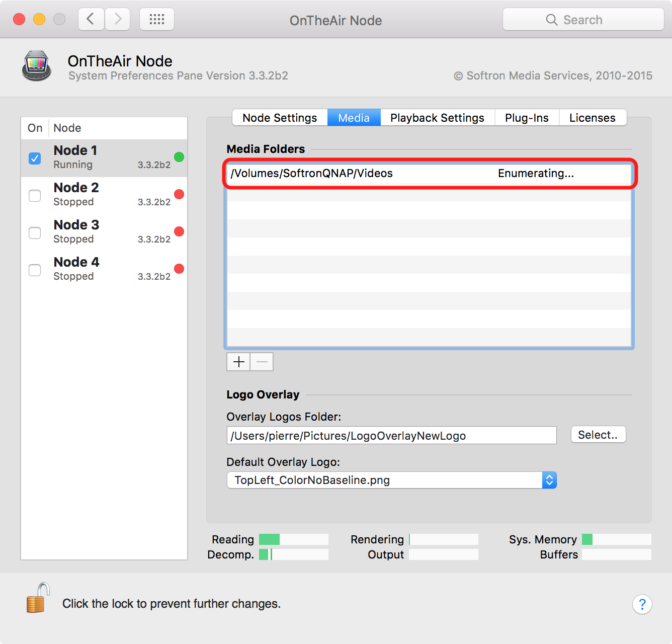This screenshot has width=672, height=644.
Task: Click Node 4 red status indicator
Action: 179,269
